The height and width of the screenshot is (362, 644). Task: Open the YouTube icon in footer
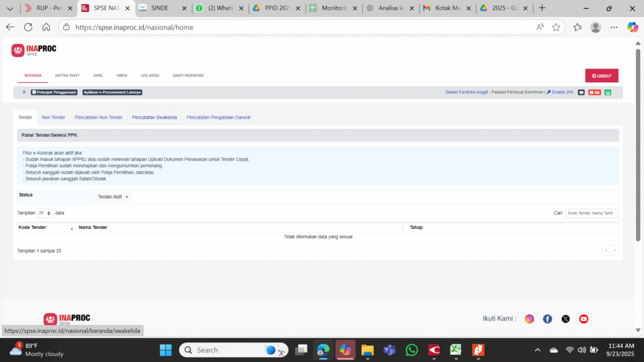[584, 319]
